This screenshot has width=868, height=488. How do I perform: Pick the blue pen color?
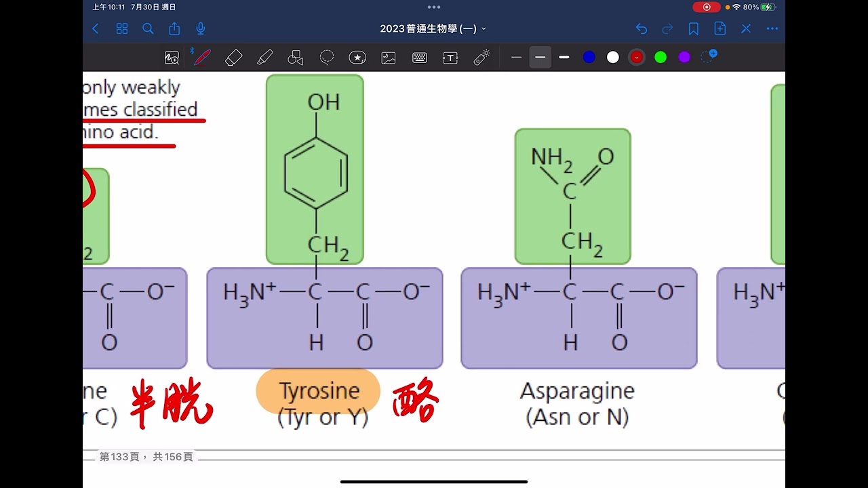pos(589,58)
